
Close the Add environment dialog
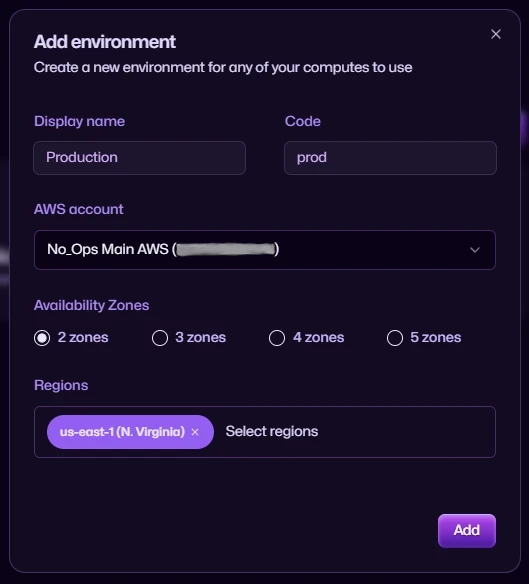point(495,34)
